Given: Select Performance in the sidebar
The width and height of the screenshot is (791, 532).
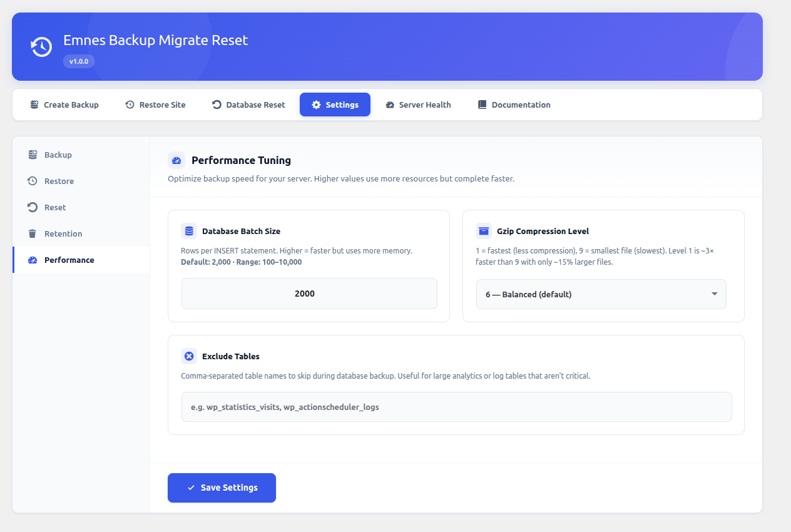Looking at the screenshot, I should point(81,260).
